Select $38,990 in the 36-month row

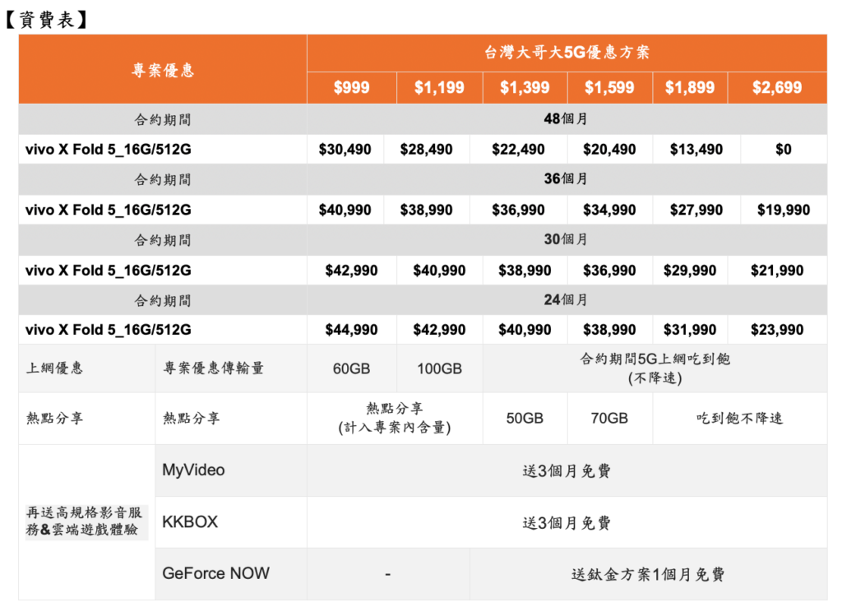427,210
